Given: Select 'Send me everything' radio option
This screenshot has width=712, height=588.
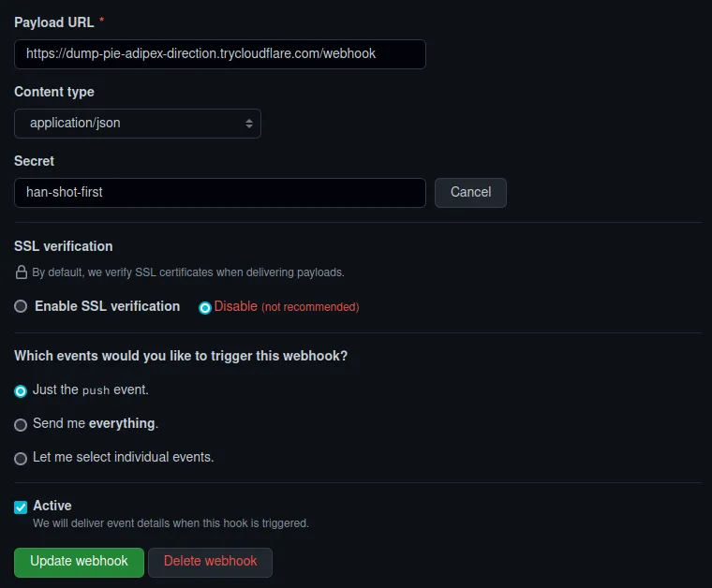Looking at the screenshot, I should tap(21, 425).
